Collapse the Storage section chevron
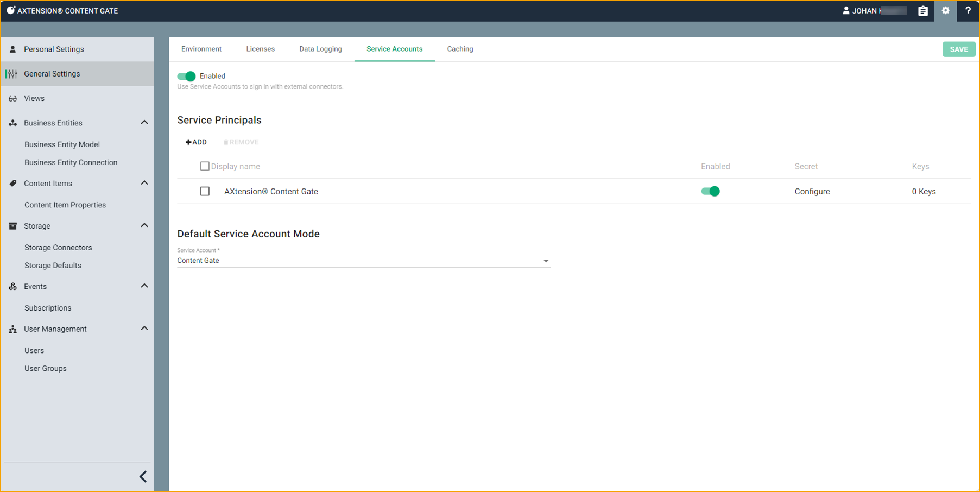Image resolution: width=980 pixels, height=492 pixels. [x=144, y=225]
